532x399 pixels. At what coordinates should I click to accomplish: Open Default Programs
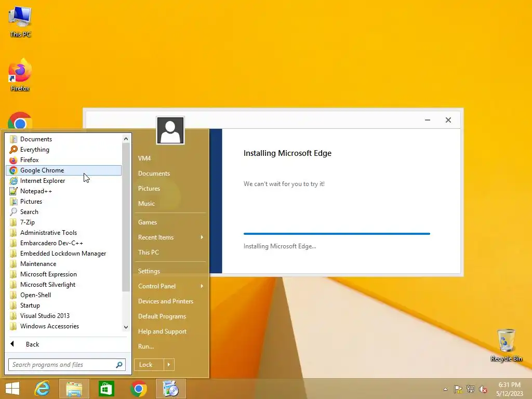[x=170, y=316]
